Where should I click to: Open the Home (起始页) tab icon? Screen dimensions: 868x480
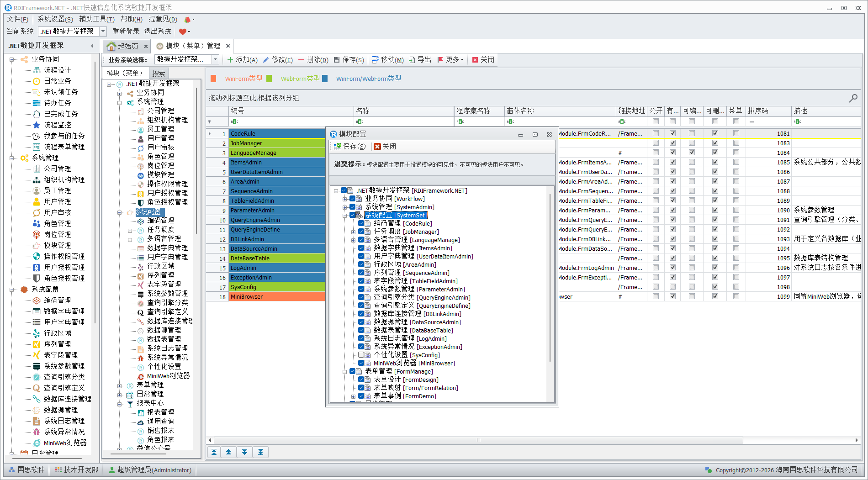click(x=111, y=46)
